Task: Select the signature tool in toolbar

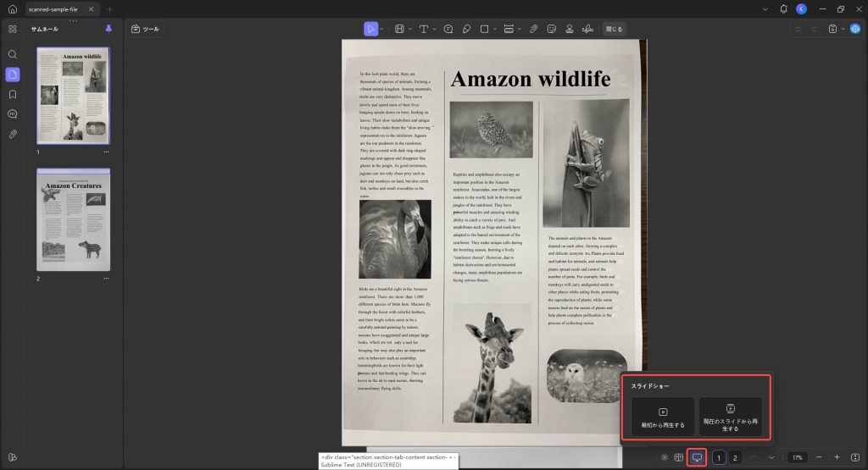Action: coord(588,29)
